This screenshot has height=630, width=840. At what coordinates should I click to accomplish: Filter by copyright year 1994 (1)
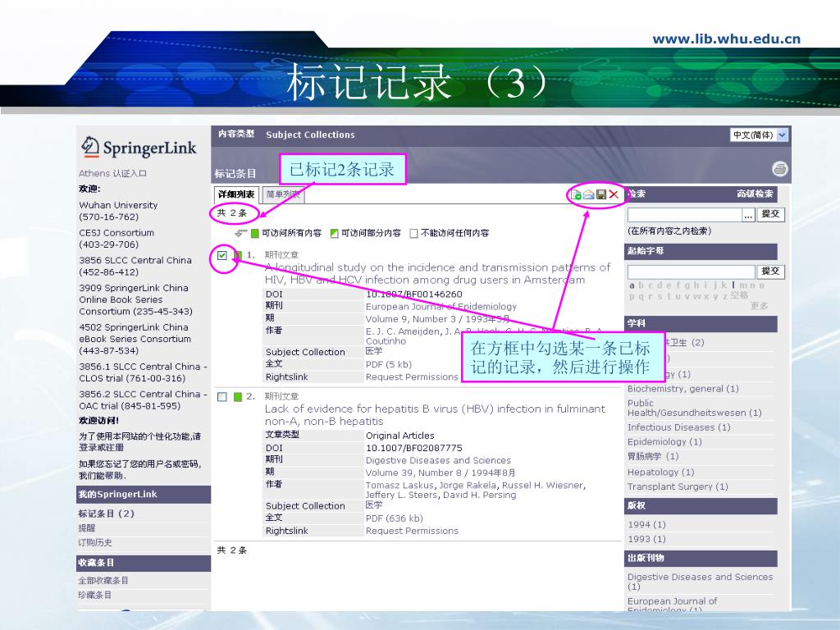(646, 524)
